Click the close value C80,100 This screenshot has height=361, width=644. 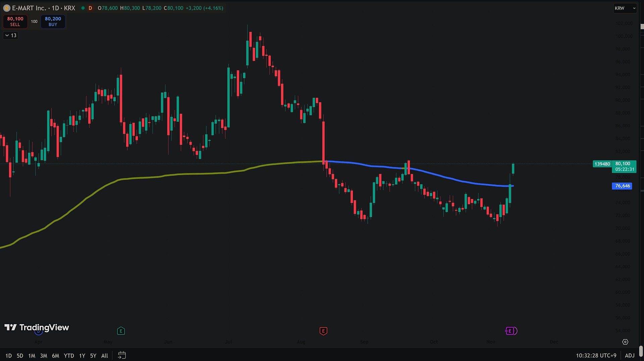coord(173,8)
